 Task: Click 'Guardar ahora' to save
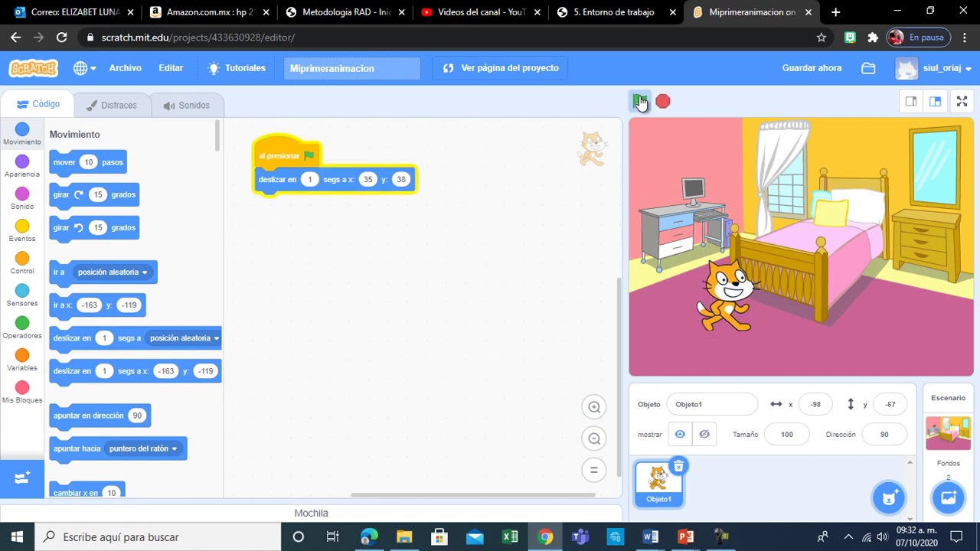click(812, 68)
